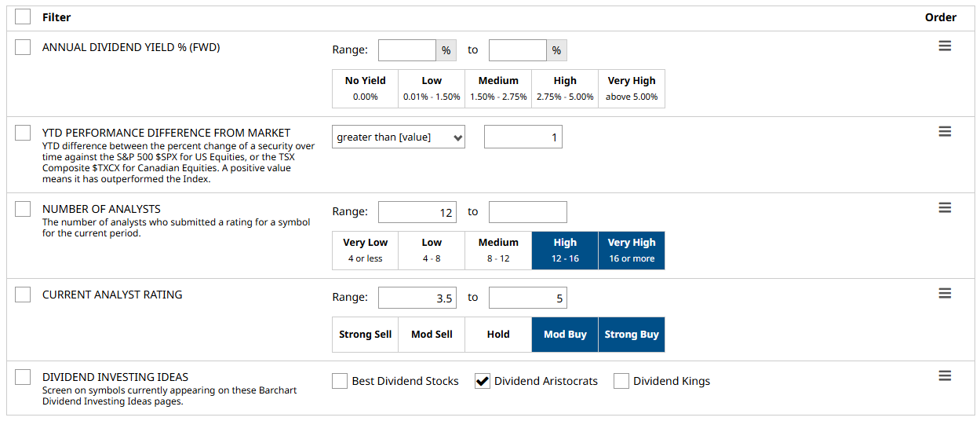Tick the select-all checkbox beside Filter header

click(x=23, y=16)
